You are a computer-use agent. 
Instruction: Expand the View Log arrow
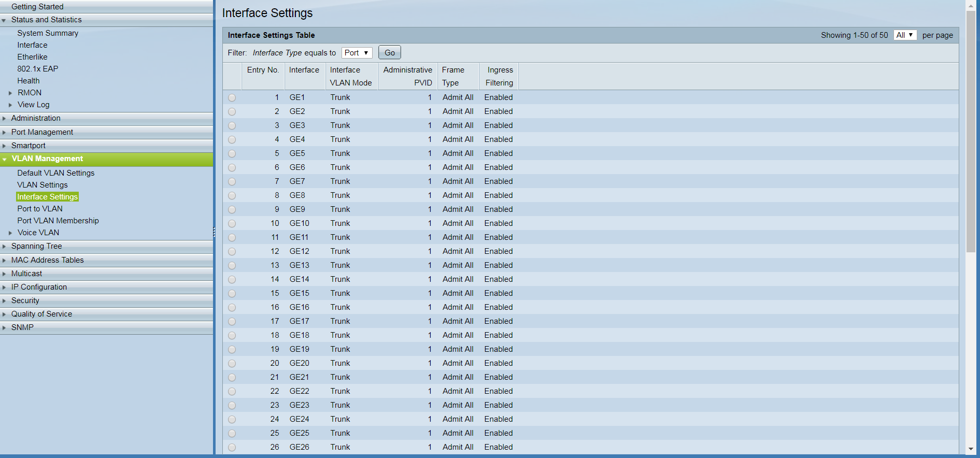(x=10, y=105)
